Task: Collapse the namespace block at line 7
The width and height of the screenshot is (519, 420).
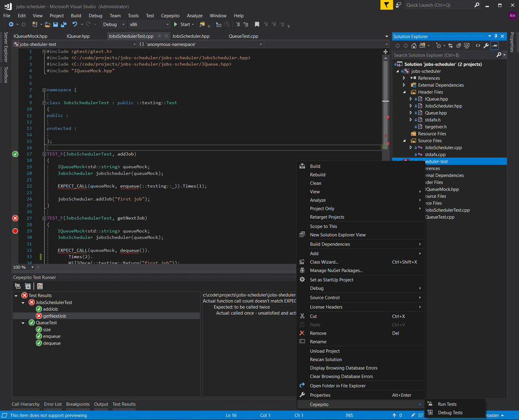Action: pos(44,90)
